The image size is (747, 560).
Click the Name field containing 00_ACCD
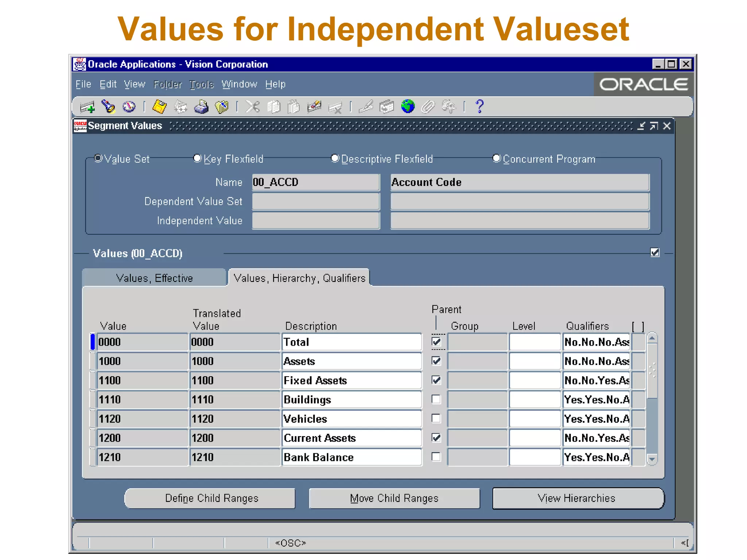click(x=316, y=182)
